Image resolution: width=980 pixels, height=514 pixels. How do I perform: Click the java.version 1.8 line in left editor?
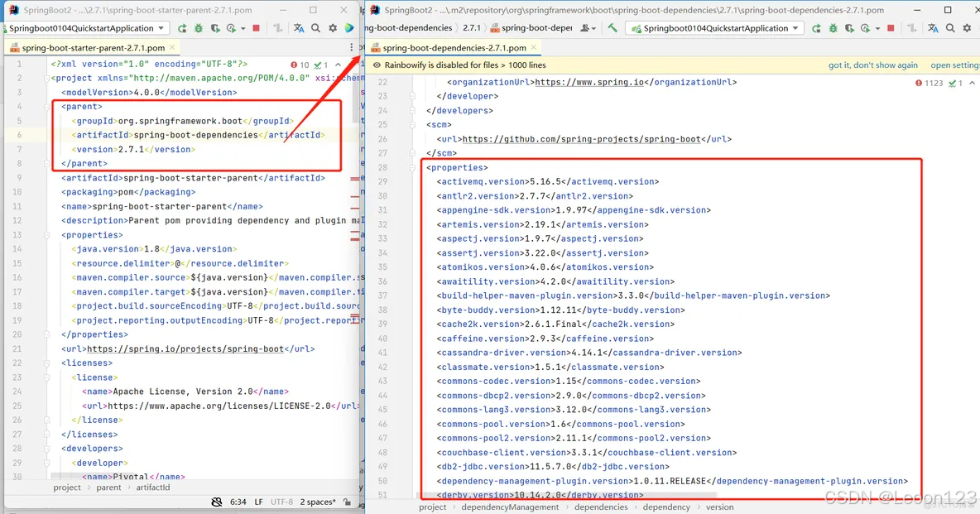(x=155, y=249)
